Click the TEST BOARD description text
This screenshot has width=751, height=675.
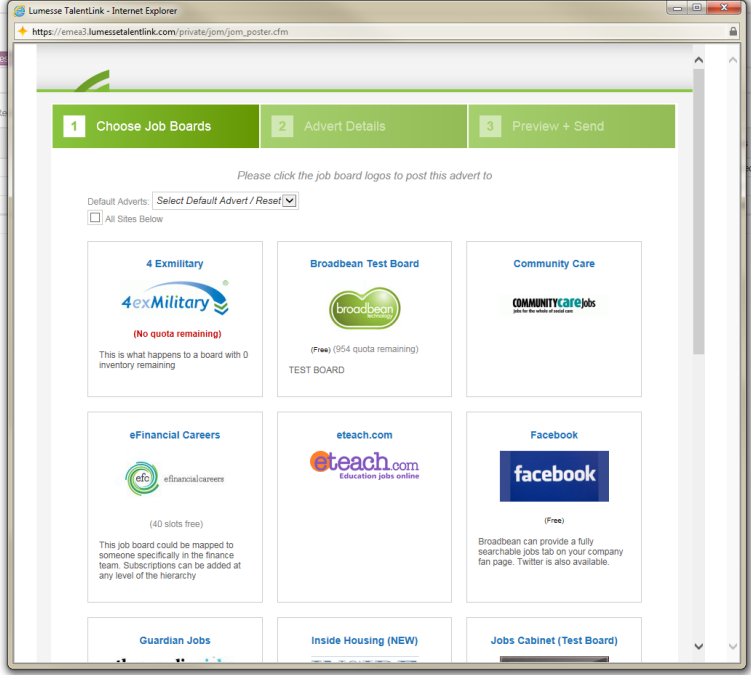tap(317, 370)
